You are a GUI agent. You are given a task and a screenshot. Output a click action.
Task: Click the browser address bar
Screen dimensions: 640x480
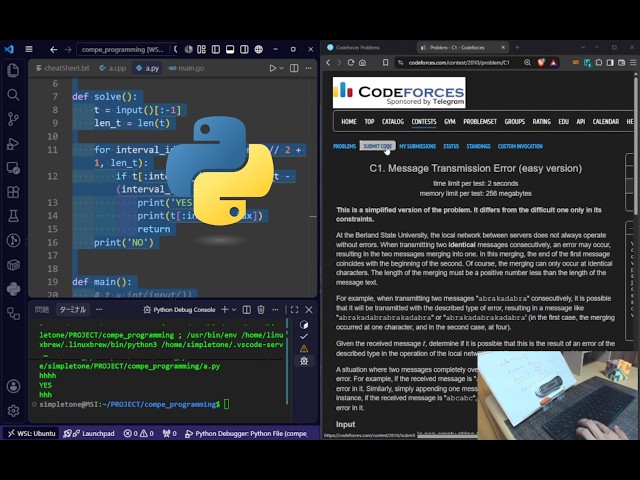459,62
